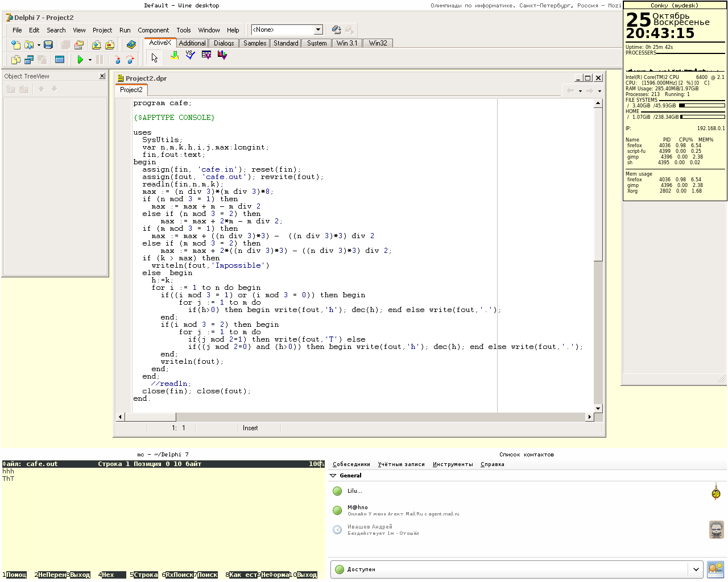This screenshot has width=728, height=582.
Task: Click the Помощь function key in mc
Action: point(16,575)
